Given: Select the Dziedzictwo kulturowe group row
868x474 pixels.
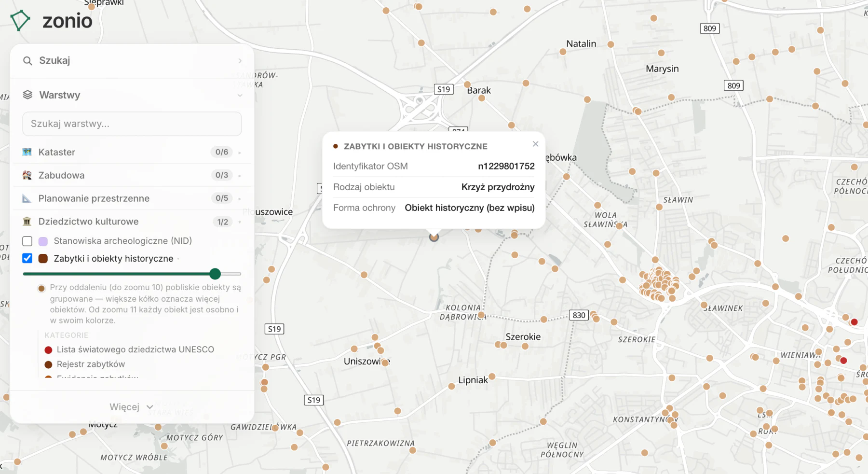Looking at the screenshot, I should (132, 222).
